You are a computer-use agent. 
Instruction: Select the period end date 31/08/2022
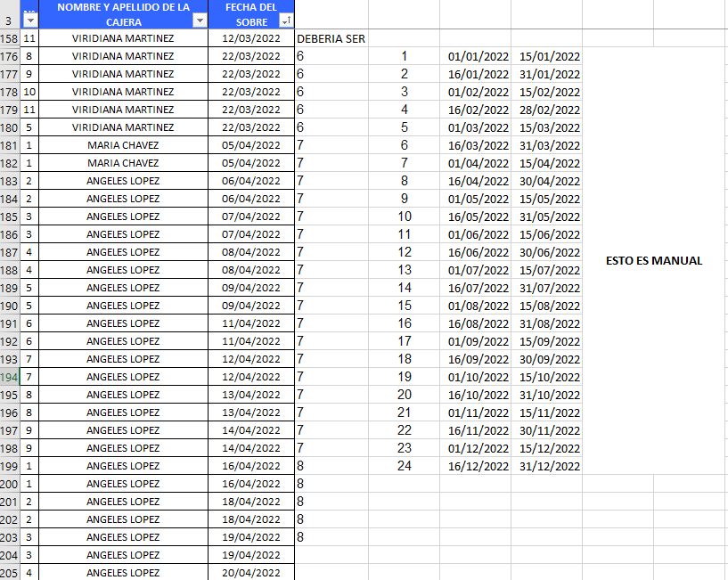(x=547, y=323)
